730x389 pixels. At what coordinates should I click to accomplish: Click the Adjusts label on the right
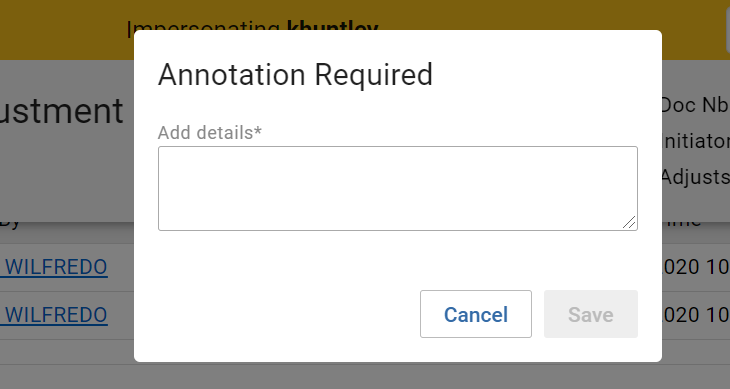[x=696, y=177]
